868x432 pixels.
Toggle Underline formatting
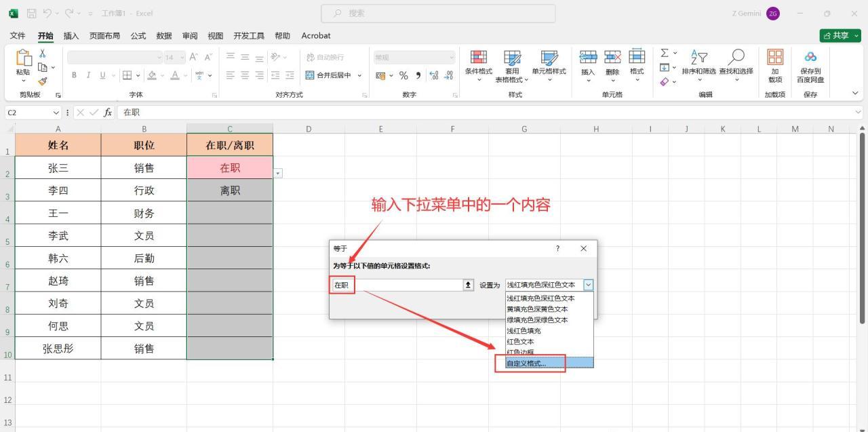(103, 75)
